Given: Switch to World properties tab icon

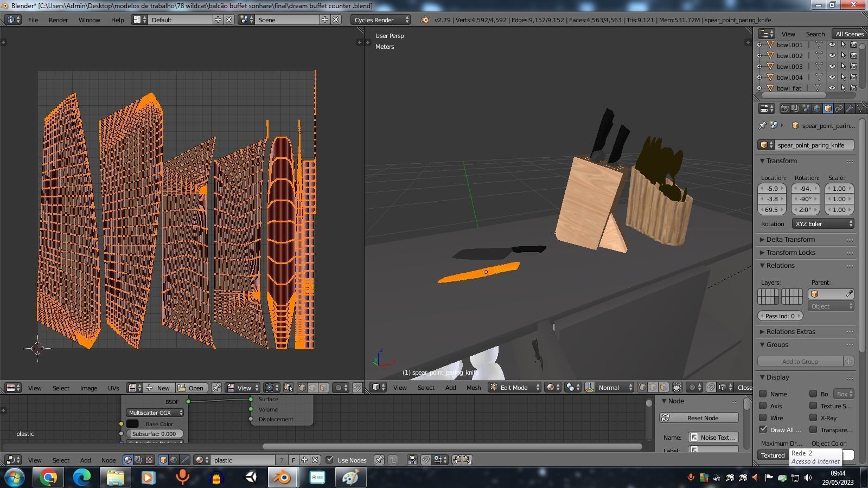Looking at the screenshot, I should pos(817,108).
